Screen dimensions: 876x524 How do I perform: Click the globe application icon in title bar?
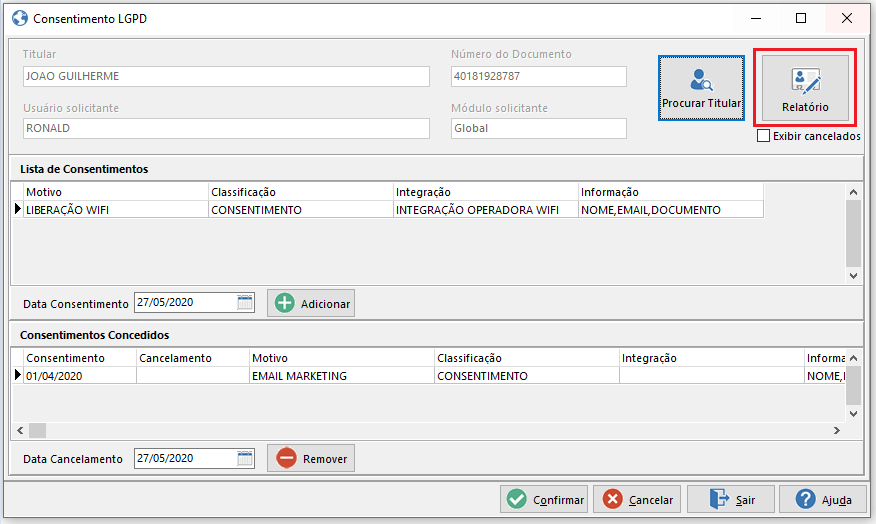(x=20, y=18)
